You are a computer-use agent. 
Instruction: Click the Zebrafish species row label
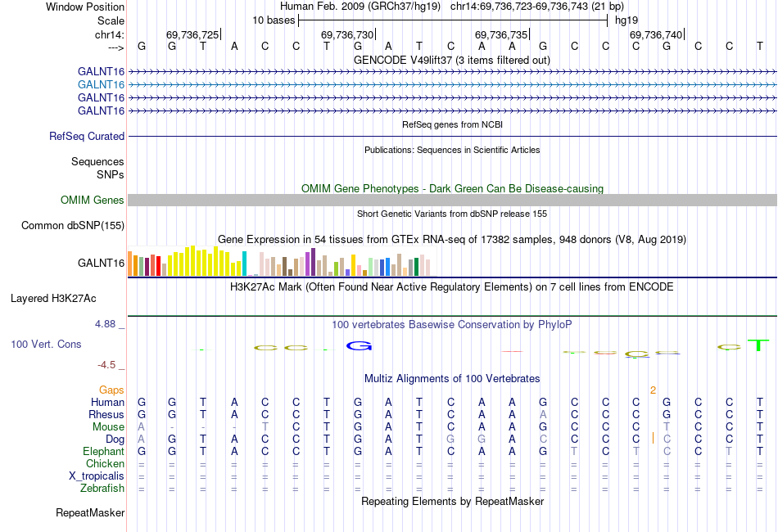click(102, 489)
